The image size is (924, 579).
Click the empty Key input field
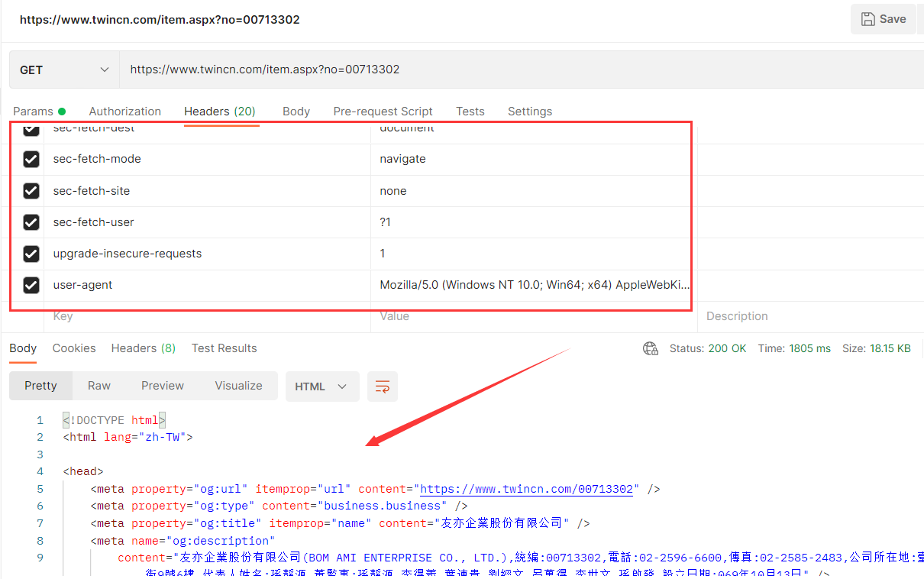coord(207,316)
